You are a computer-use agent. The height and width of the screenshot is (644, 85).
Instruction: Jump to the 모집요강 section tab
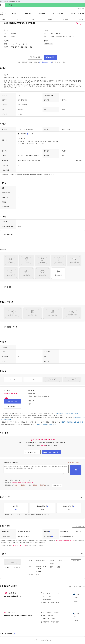tap(2, 19)
